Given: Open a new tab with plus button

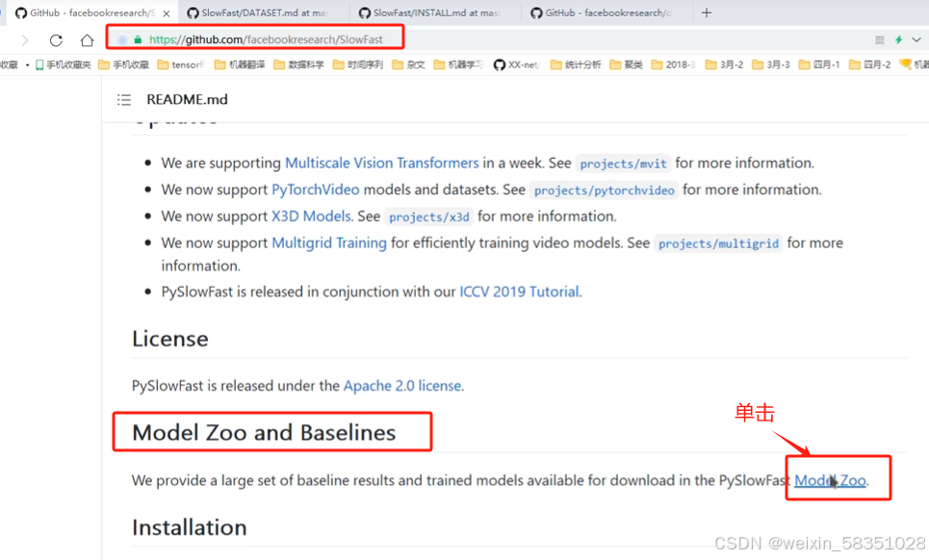Looking at the screenshot, I should 707,13.
